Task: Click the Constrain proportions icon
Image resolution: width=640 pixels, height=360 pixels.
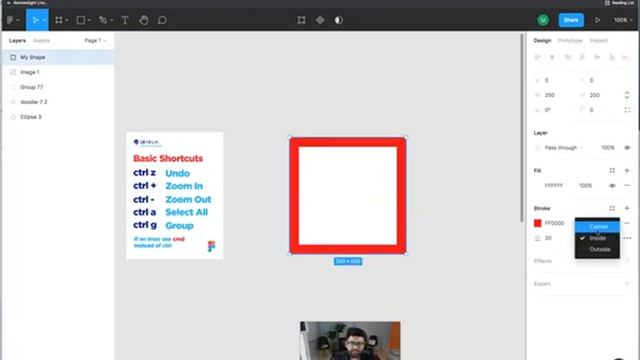Action: click(627, 95)
